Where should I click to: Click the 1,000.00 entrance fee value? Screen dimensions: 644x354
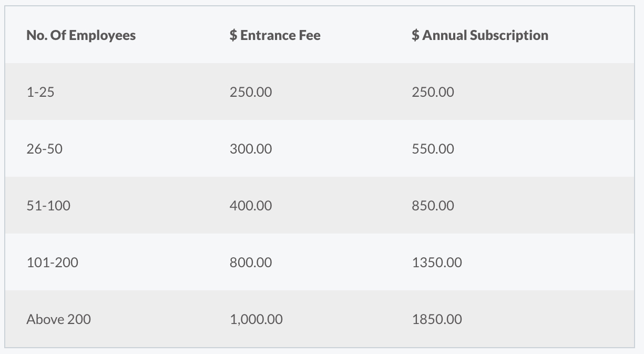pyautogui.click(x=256, y=319)
